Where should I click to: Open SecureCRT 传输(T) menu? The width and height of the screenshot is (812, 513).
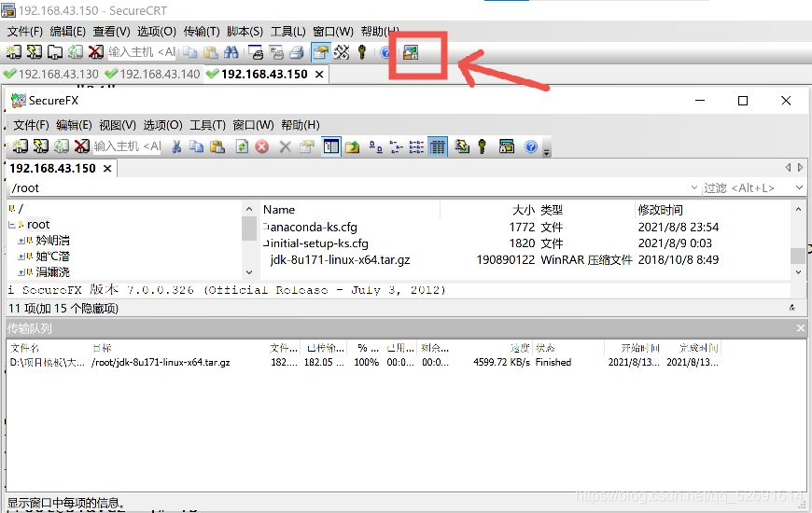[x=202, y=32]
